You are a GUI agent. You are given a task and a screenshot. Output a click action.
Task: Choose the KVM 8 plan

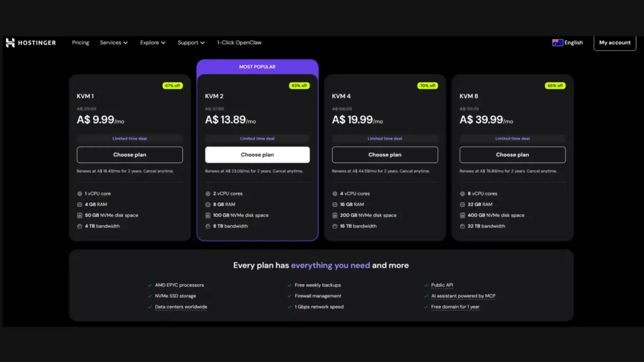coord(512,155)
